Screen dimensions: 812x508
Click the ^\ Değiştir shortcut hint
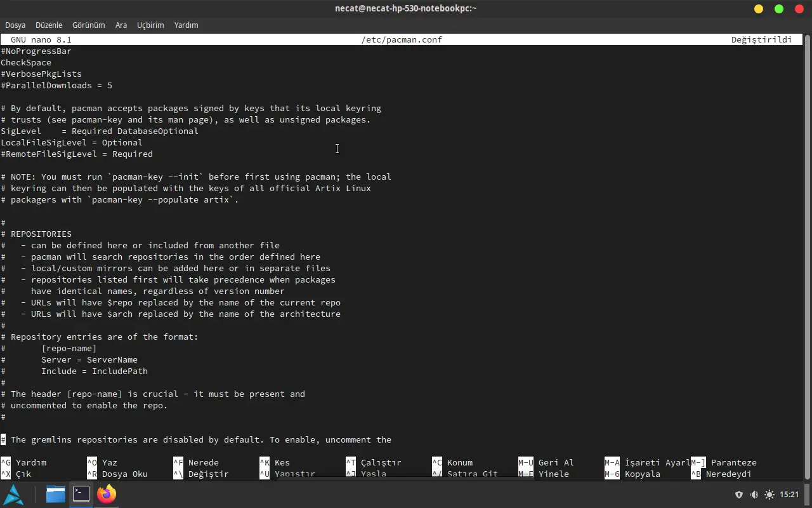pyautogui.click(x=201, y=474)
